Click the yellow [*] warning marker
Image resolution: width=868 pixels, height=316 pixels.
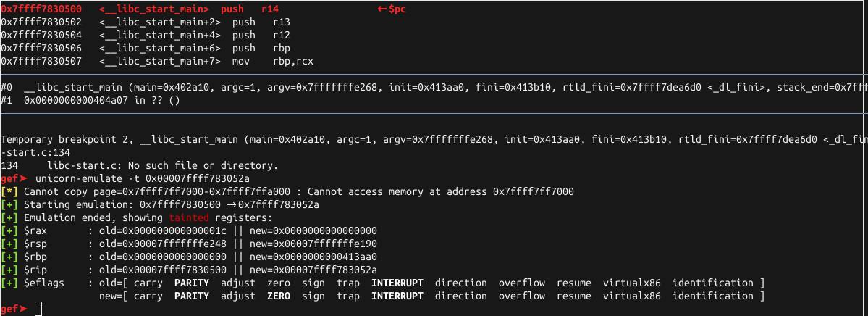click(x=9, y=192)
